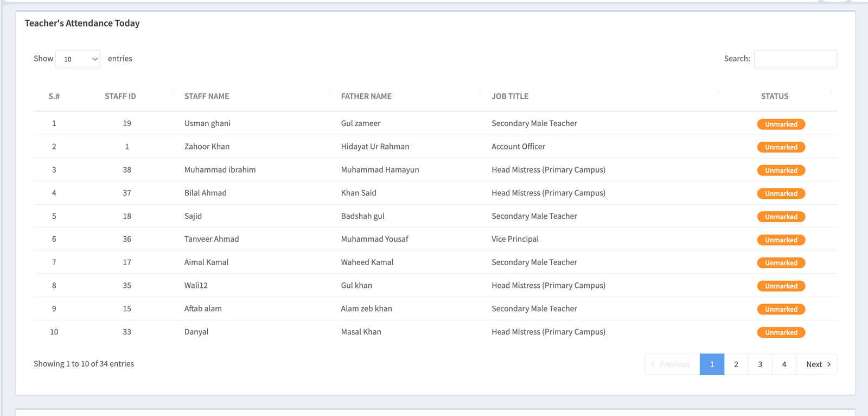Click the Account Officer job title

518,147
